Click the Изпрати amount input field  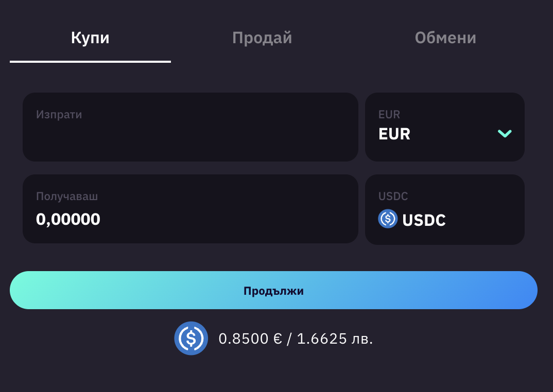[190, 134]
